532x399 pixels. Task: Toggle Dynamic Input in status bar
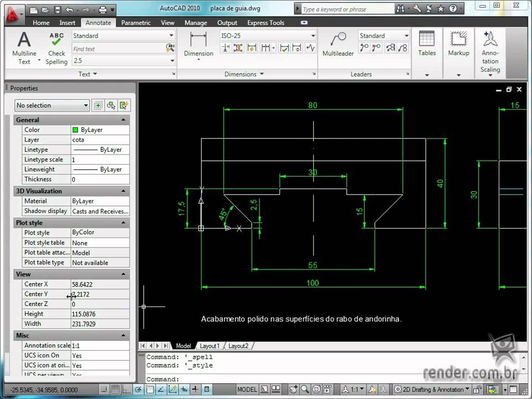(184, 389)
